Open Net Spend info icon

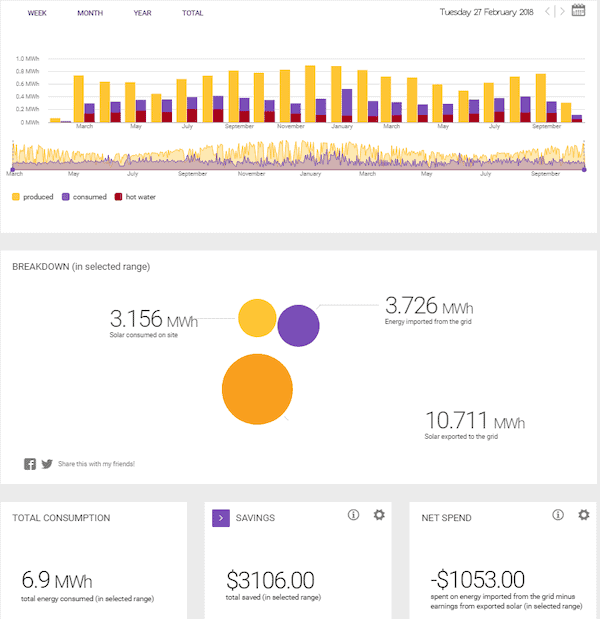click(558, 515)
